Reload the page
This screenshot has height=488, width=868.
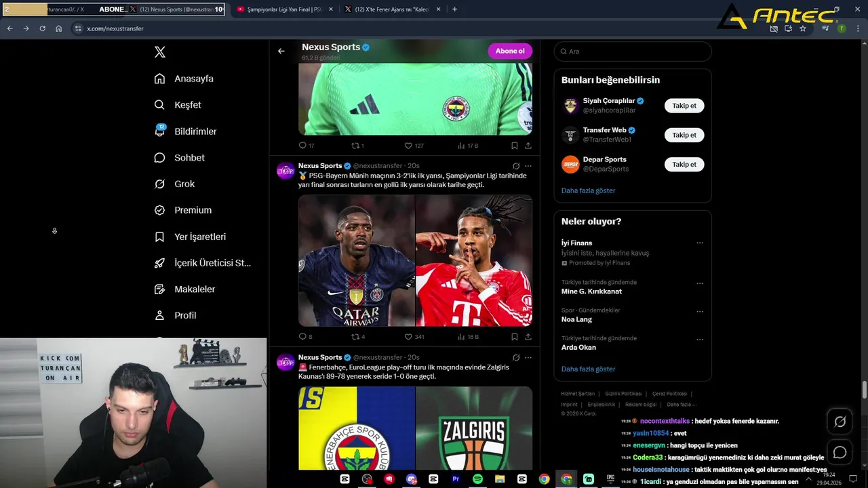[42, 28]
